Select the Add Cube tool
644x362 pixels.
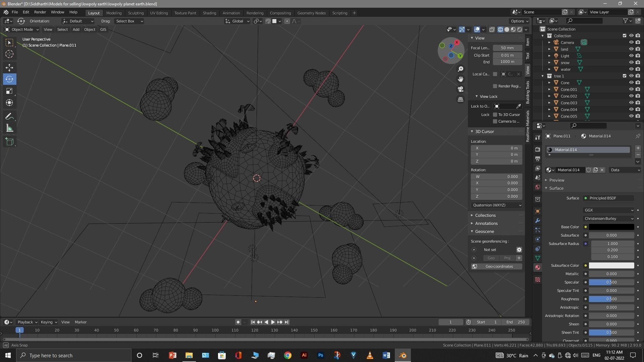click(9, 142)
